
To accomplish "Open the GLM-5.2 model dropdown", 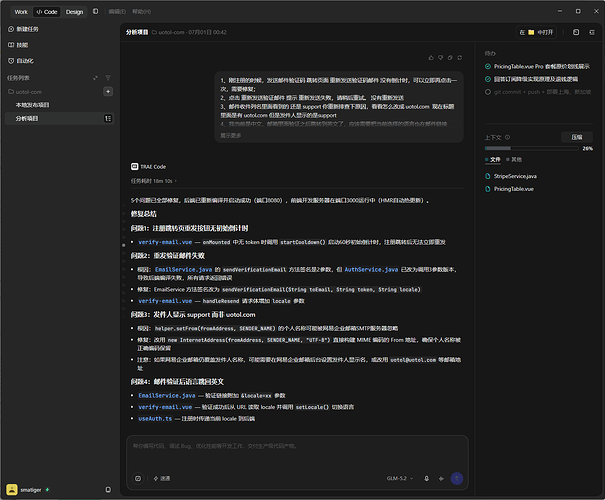I will click(400, 478).
